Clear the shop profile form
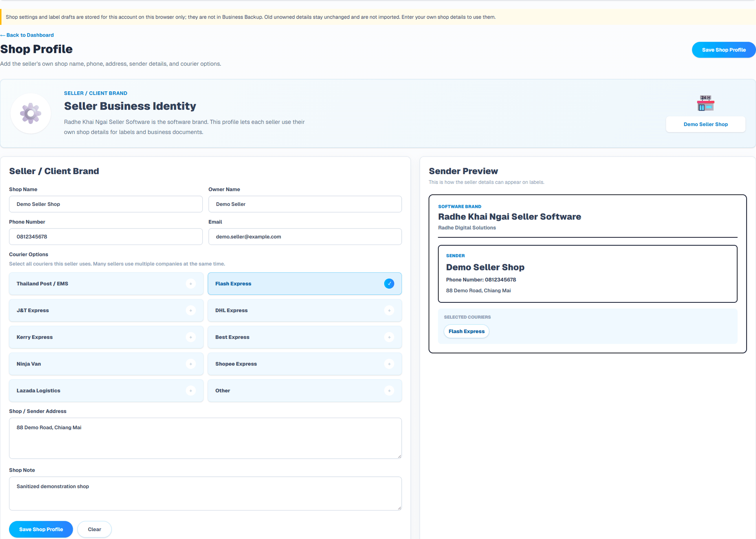Image resolution: width=756 pixels, height=539 pixels. tap(94, 529)
